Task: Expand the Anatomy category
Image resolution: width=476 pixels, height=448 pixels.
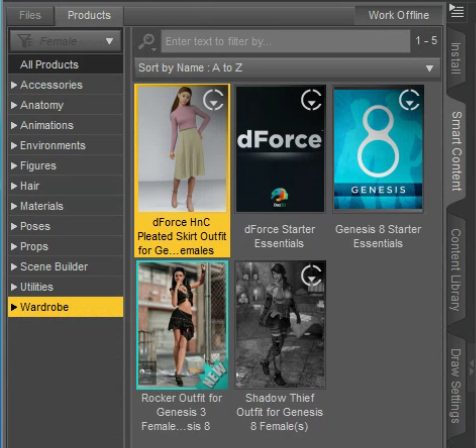Action: coord(14,105)
